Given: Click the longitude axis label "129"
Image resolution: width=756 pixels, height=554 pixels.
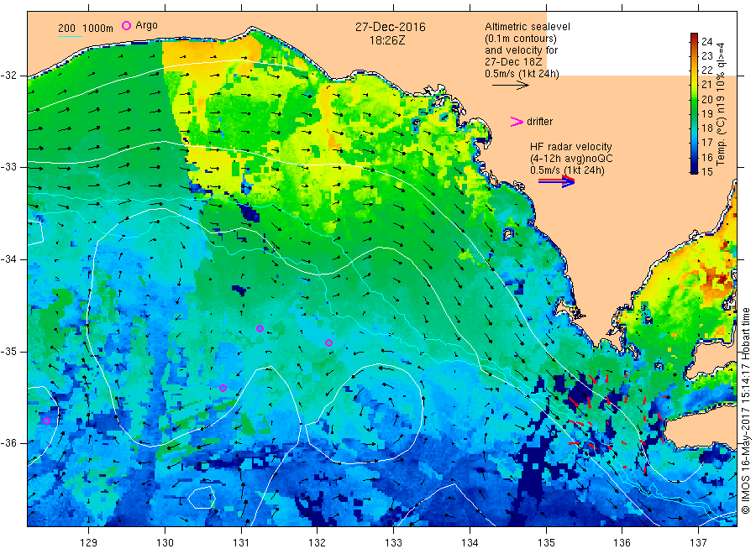Looking at the screenshot, I should coord(89,543).
